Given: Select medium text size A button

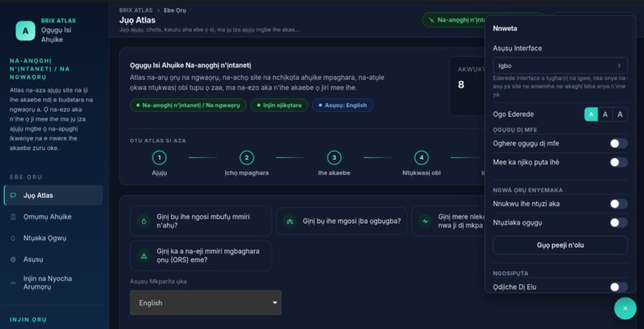Looking at the screenshot, I should coord(605,114).
